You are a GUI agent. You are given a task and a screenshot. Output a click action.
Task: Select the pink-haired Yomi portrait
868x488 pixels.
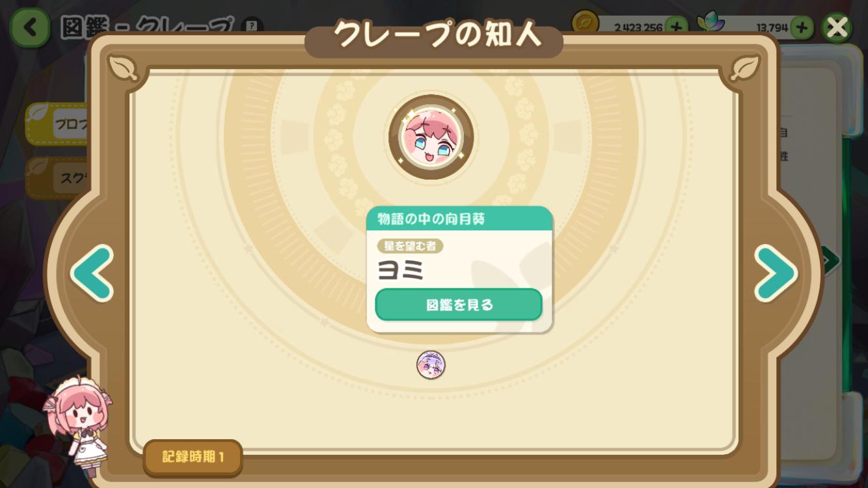pyautogui.click(x=431, y=137)
